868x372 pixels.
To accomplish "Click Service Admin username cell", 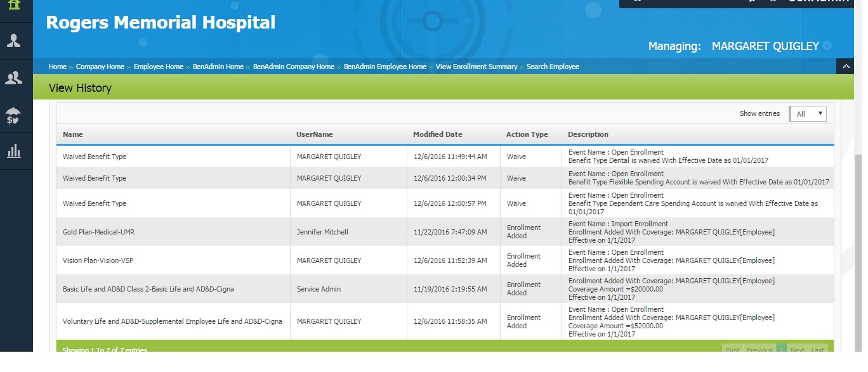I will click(x=319, y=289).
